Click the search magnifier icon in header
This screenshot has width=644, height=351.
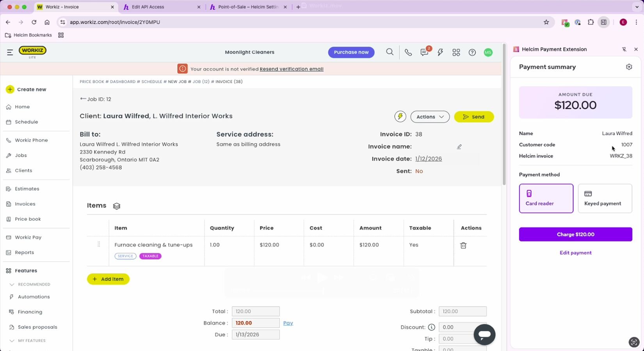coord(390,52)
